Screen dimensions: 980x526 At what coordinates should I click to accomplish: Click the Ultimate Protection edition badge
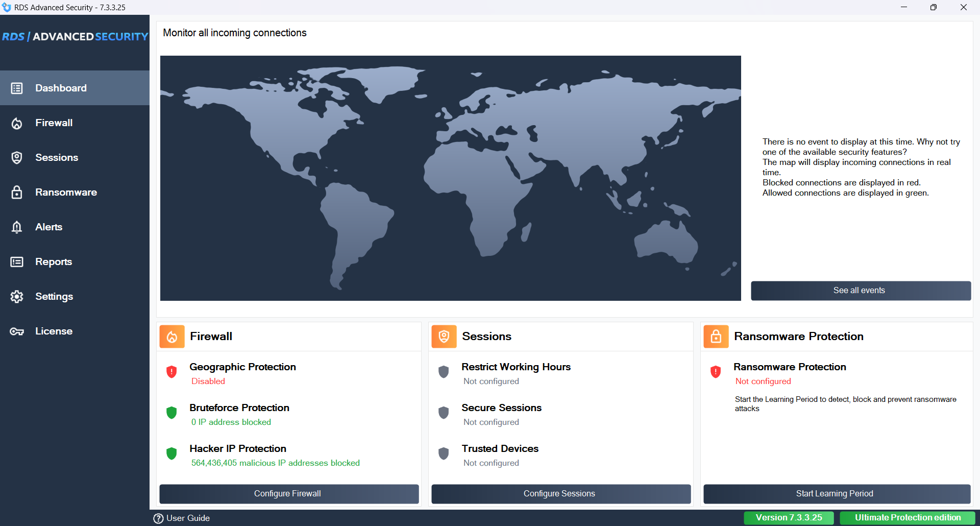click(908, 518)
